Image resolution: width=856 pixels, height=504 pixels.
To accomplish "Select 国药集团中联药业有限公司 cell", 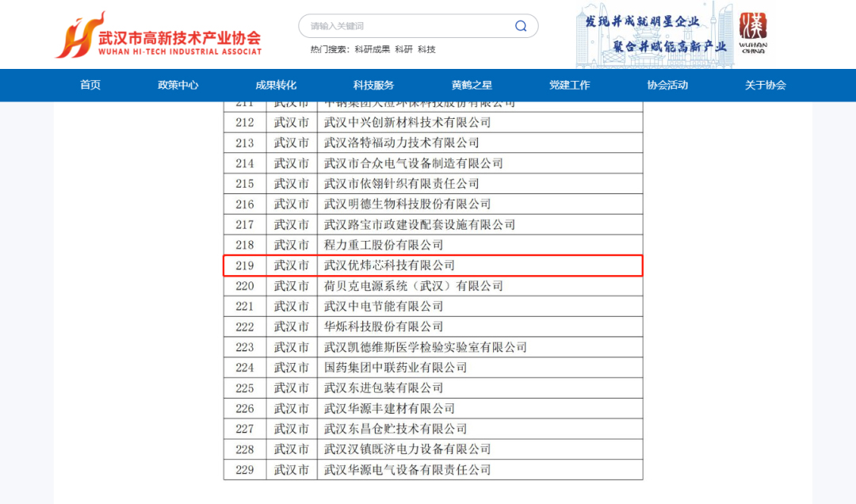I will (480, 368).
